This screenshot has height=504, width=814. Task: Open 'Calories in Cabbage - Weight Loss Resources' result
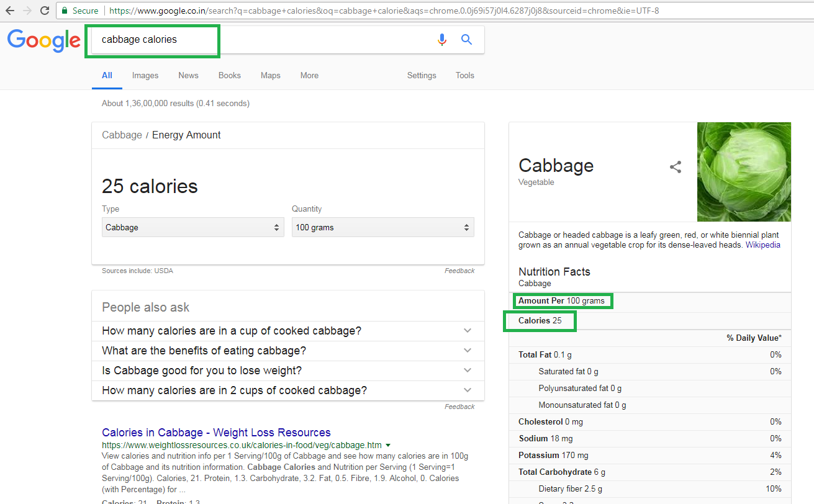point(216,433)
